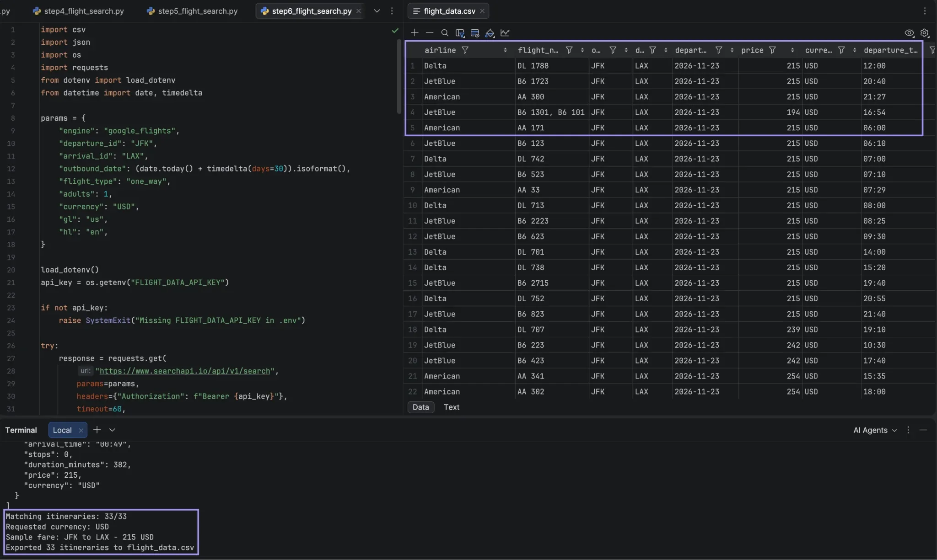Toggle CSV view mode eye icon

click(x=909, y=33)
